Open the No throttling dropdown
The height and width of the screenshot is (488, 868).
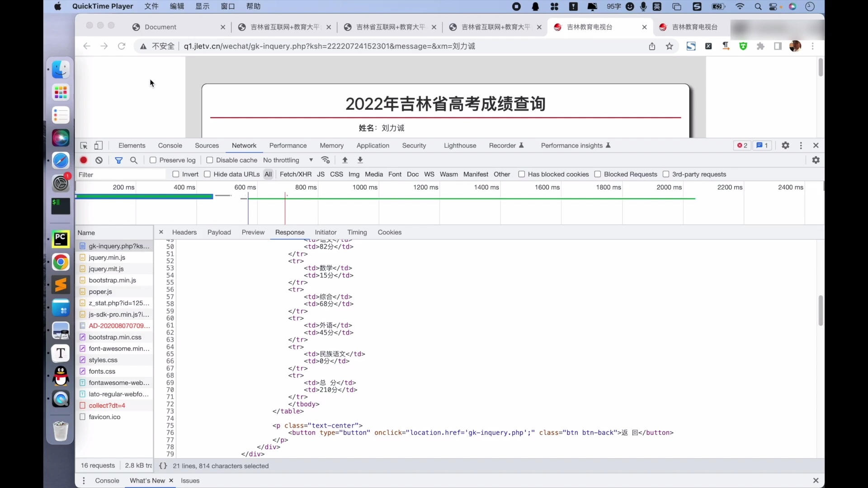288,160
